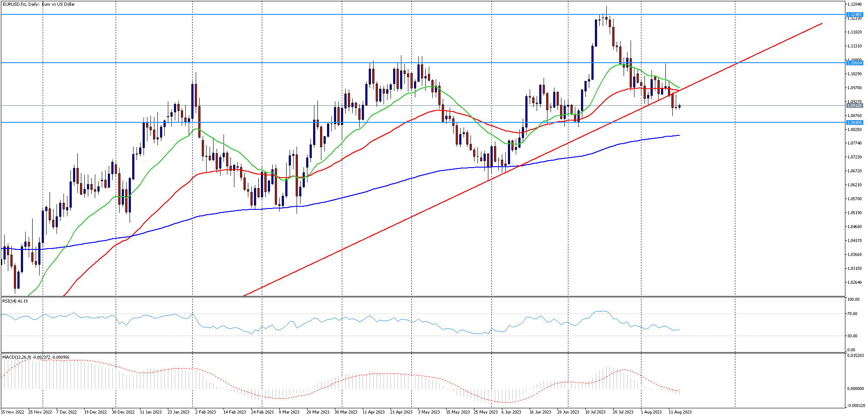The image size is (868, 417).
Task: Click the MACD scale value -0.008128
Action: tap(855, 406)
